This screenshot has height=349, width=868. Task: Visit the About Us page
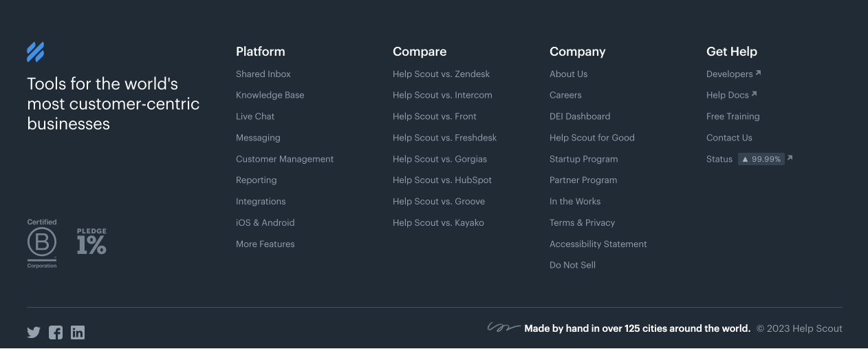pyautogui.click(x=568, y=74)
